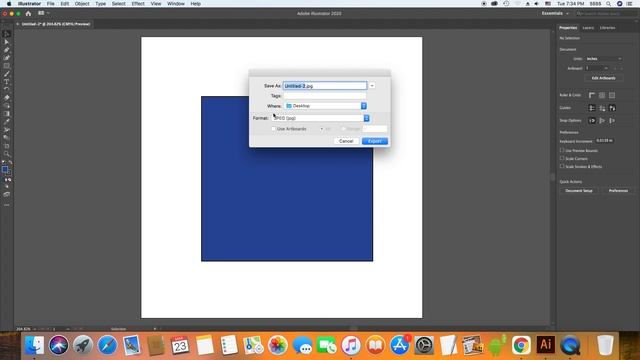The image size is (640, 360).
Task: Click the Edit Artboards button
Action: tap(603, 78)
